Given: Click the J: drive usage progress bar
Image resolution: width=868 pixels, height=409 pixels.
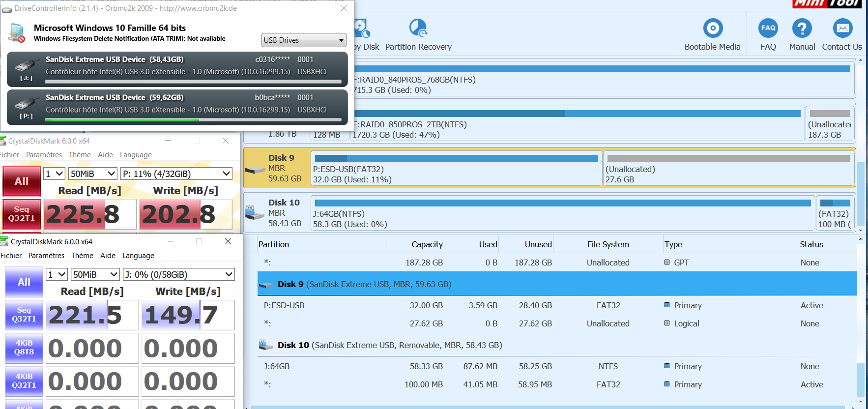Looking at the screenshot, I should point(193,81).
